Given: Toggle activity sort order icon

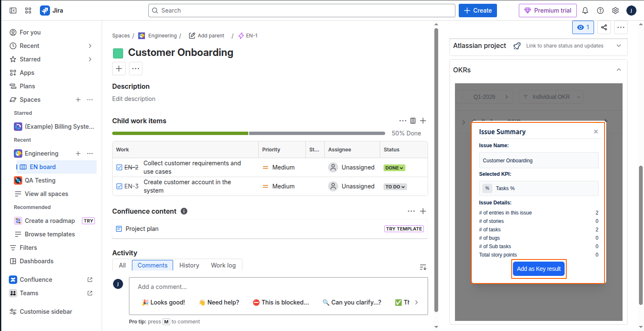Looking at the screenshot, I should pyautogui.click(x=423, y=267).
